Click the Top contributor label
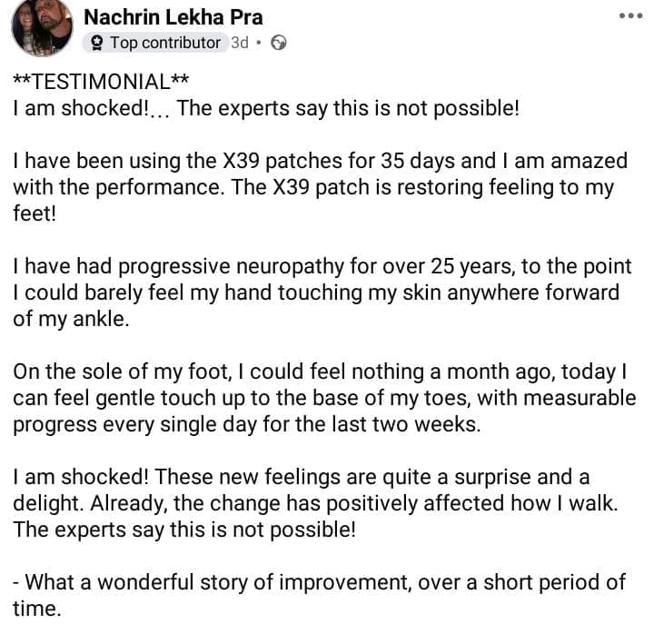Viewport: 654px width, 644px height. click(164, 43)
